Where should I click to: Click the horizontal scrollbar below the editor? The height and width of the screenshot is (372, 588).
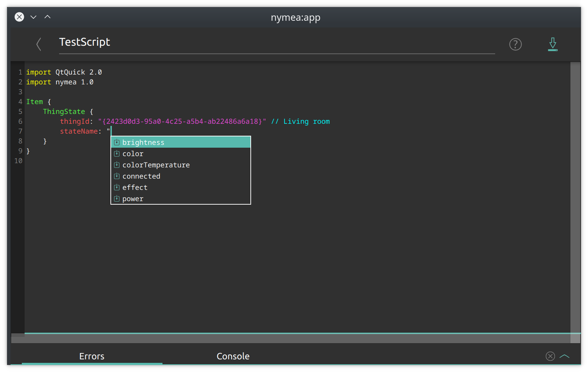click(290, 339)
